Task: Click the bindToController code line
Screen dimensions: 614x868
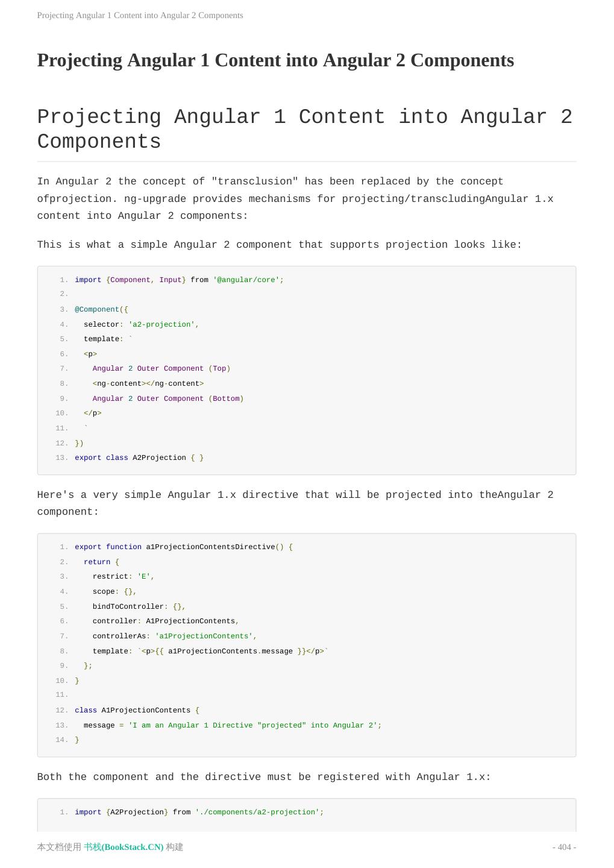Action: tap(139, 606)
